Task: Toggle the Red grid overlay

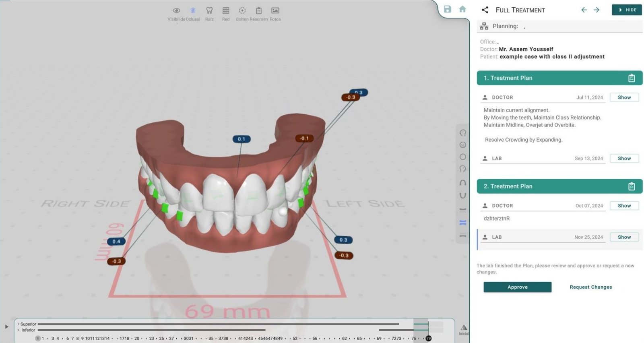Action: pos(226,11)
